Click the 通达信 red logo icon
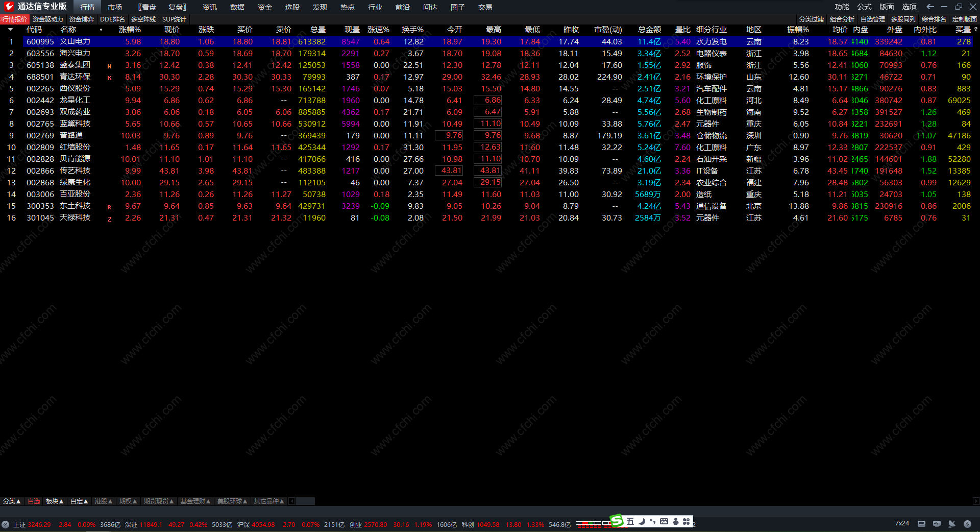980x532 pixels. (x=9, y=7)
